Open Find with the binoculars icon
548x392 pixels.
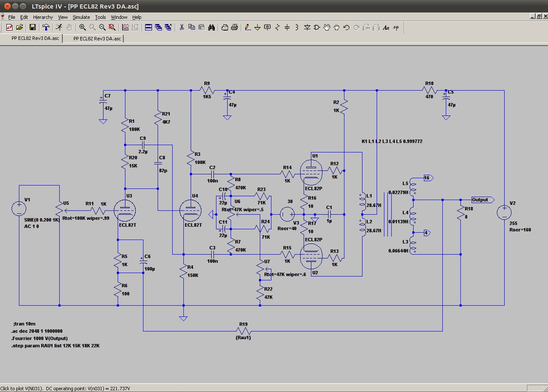(x=211, y=27)
